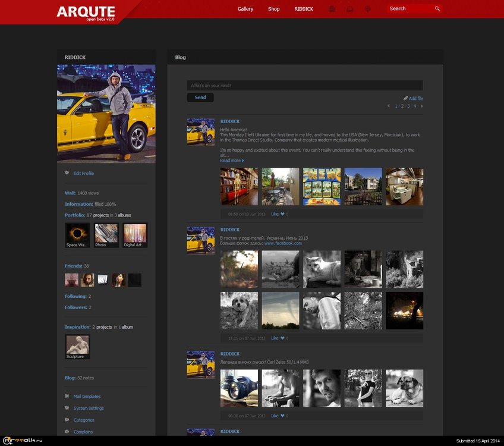
Task: Jump to blog page 3
Action: tap(408, 106)
